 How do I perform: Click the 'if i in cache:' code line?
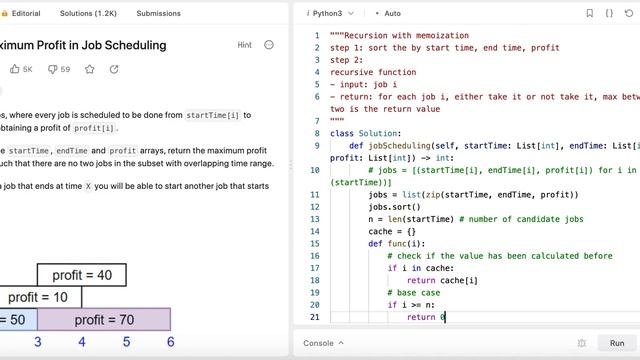click(x=420, y=268)
